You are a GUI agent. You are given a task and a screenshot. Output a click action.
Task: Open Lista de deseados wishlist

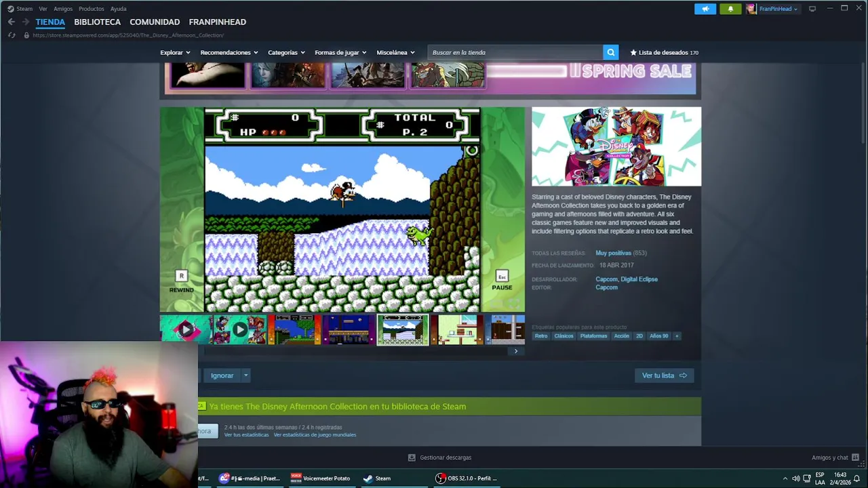tap(665, 52)
